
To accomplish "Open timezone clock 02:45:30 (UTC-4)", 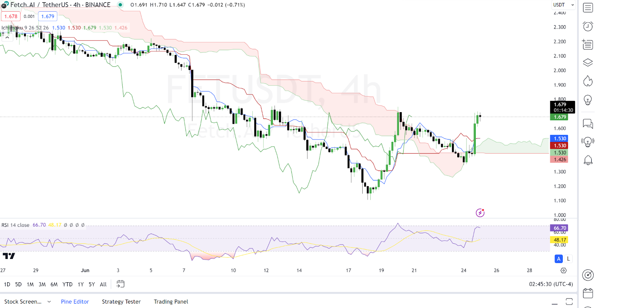I will [x=551, y=284].
